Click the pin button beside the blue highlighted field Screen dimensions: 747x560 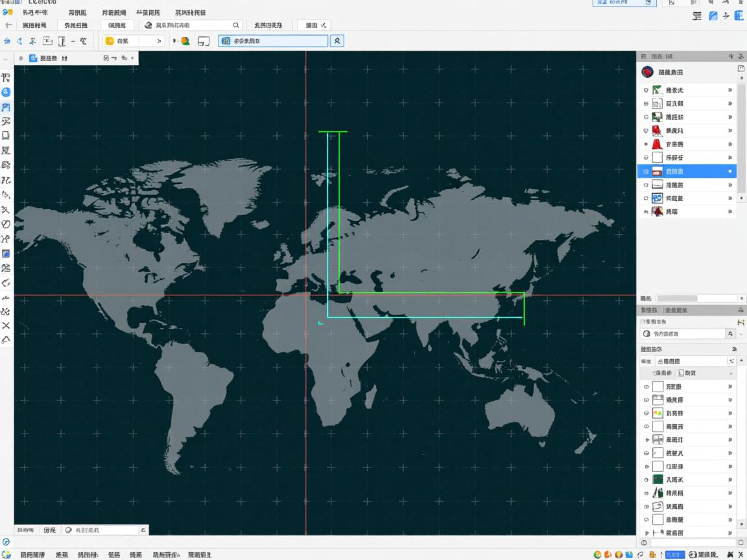(x=337, y=41)
